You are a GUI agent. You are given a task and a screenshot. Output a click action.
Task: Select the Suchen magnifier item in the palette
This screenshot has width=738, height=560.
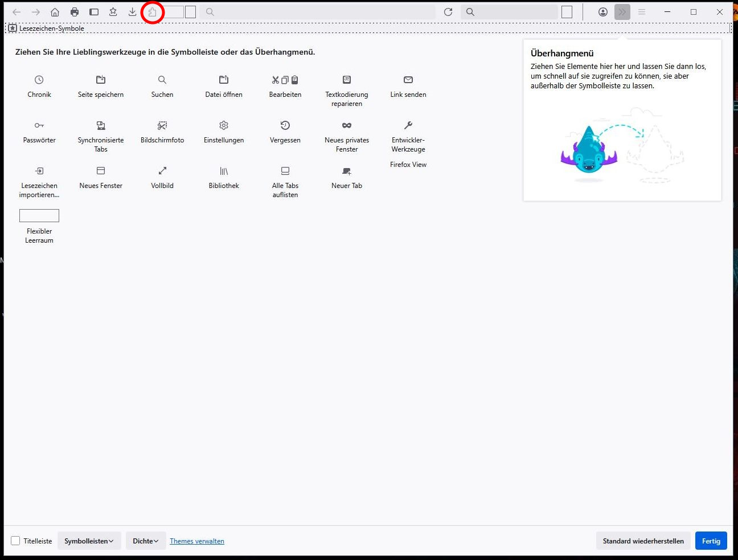162,80
